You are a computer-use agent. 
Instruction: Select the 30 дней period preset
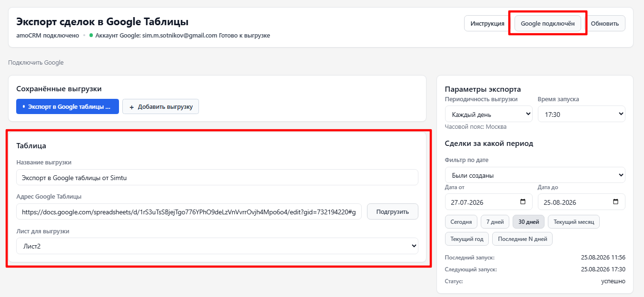[x=528, y=222]
